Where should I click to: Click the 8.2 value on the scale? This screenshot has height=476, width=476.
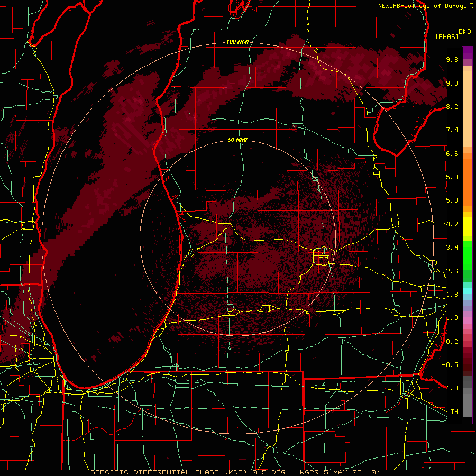pos(452,106)
